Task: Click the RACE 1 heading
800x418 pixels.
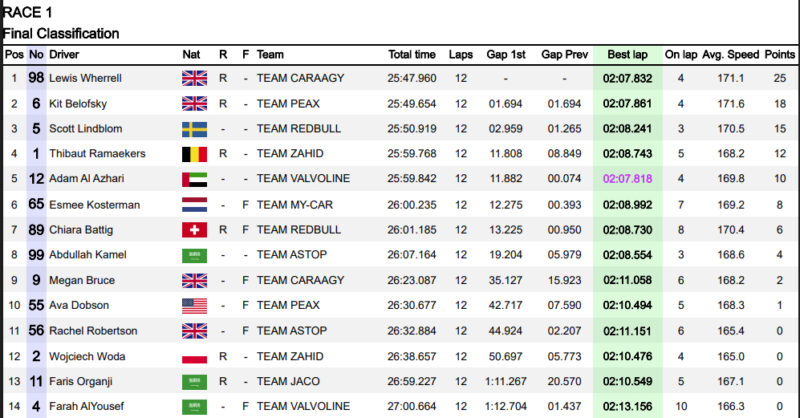Action: pos(29,12)
